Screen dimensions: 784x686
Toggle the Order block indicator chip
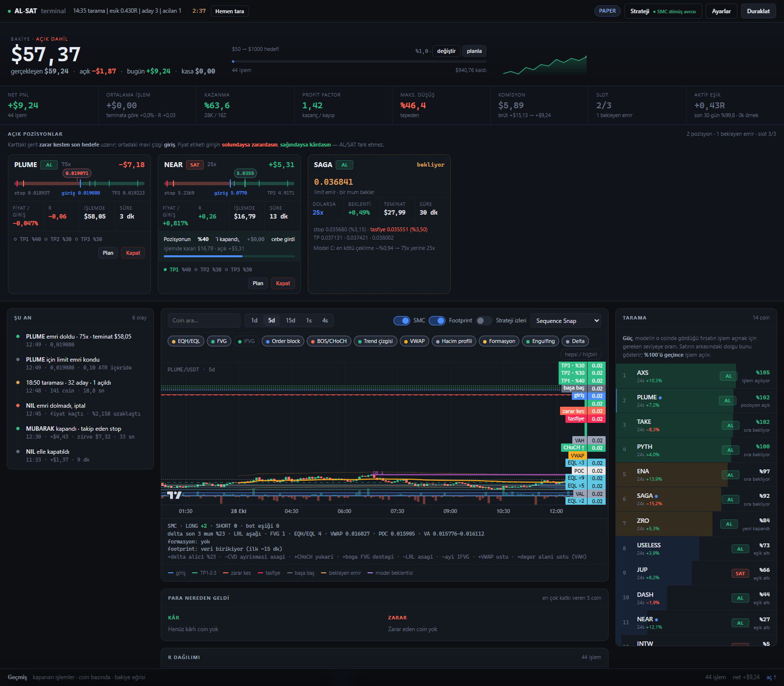pyautogui.click(x=283, y=341)
